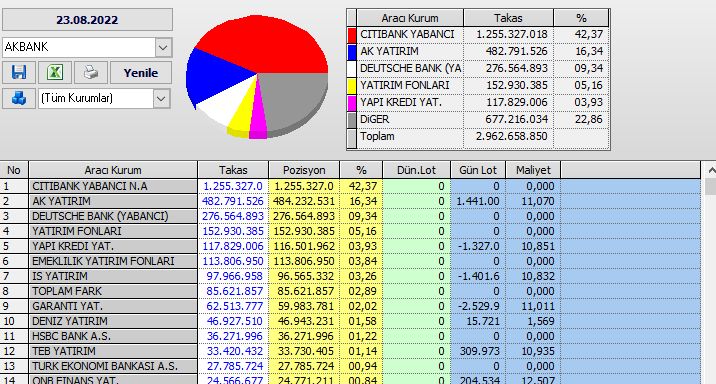716x384 pixels.
Task: Click the Maliyet column header
Action: (533, 170)
